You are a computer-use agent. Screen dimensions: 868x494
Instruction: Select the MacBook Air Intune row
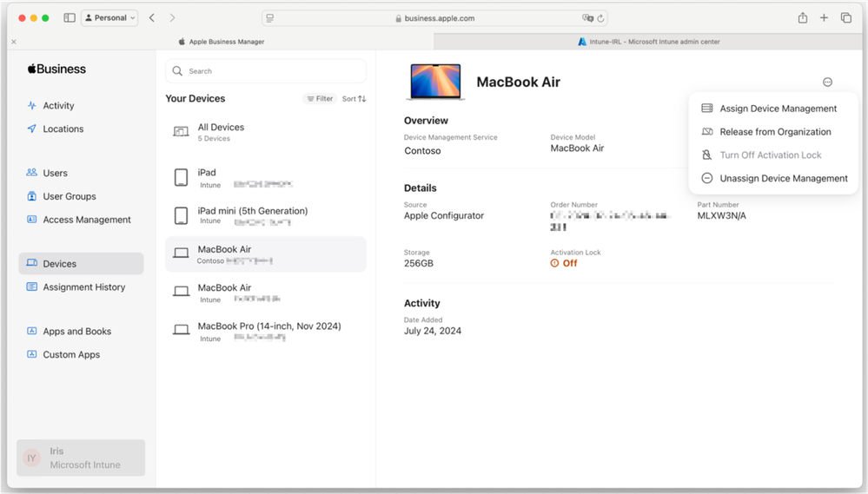(x=266, y=293)
